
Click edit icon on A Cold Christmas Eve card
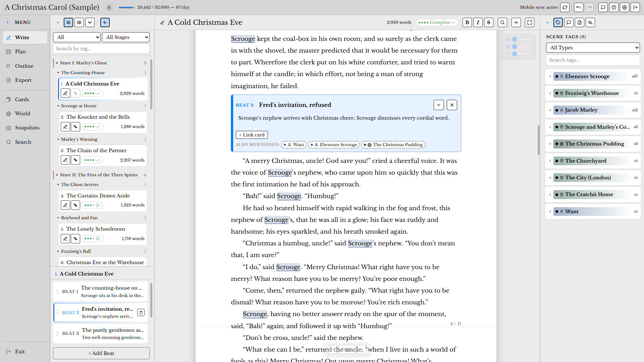[x=65, y=93]
